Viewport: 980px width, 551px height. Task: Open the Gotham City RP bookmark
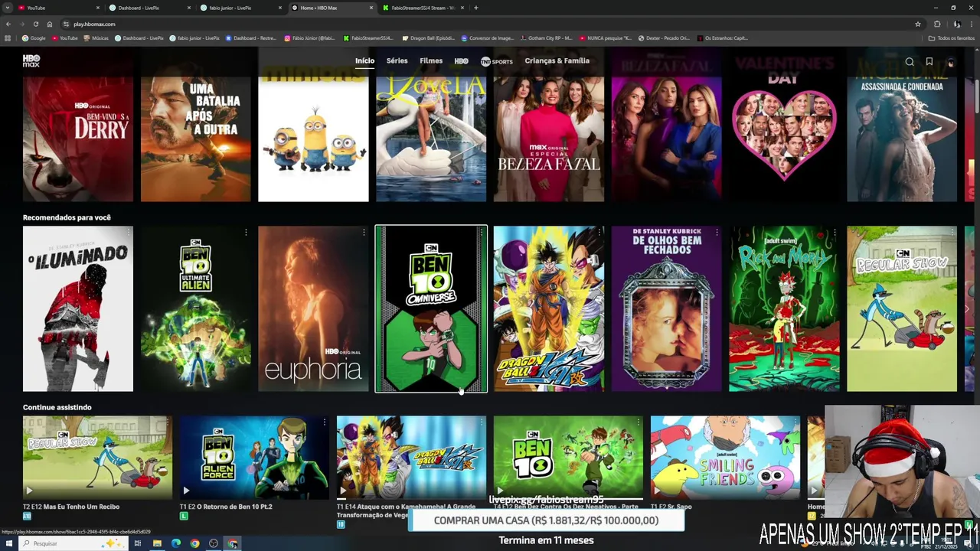tap(545, 37)
